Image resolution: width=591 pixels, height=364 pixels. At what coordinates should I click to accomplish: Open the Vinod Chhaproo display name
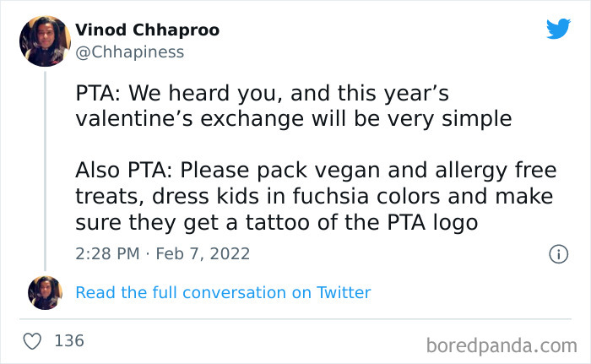147,30
